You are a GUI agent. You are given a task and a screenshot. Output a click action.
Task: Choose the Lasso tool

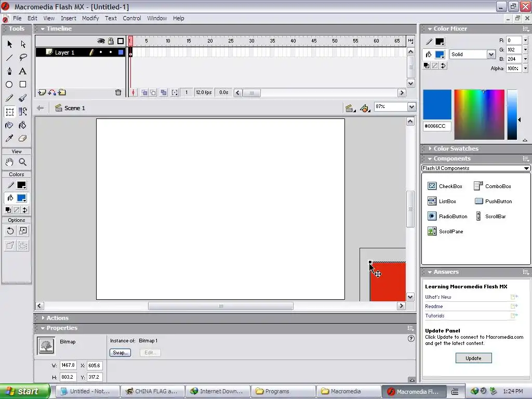23,57
